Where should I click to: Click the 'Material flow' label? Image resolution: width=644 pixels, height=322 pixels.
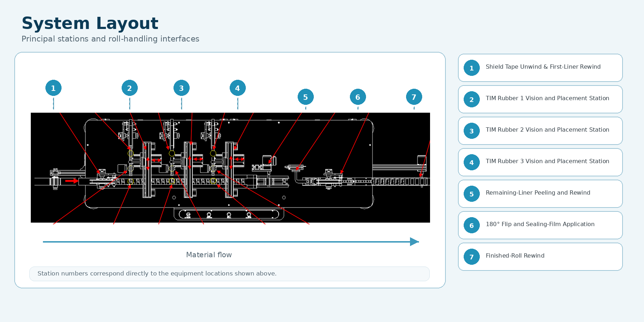pyautogui.click(x=209, y=255)
